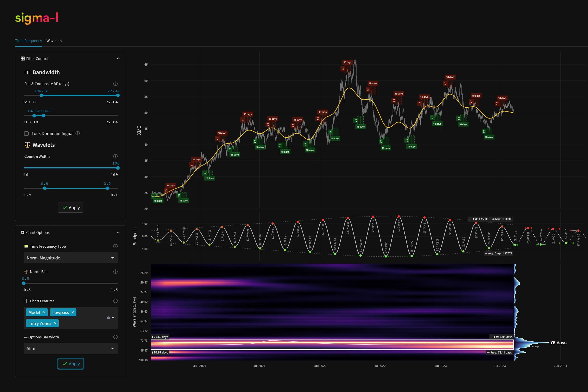This screenshot has width=588, height=392.
Task: Click help icon next to Count & Widths
Action: 115,156
